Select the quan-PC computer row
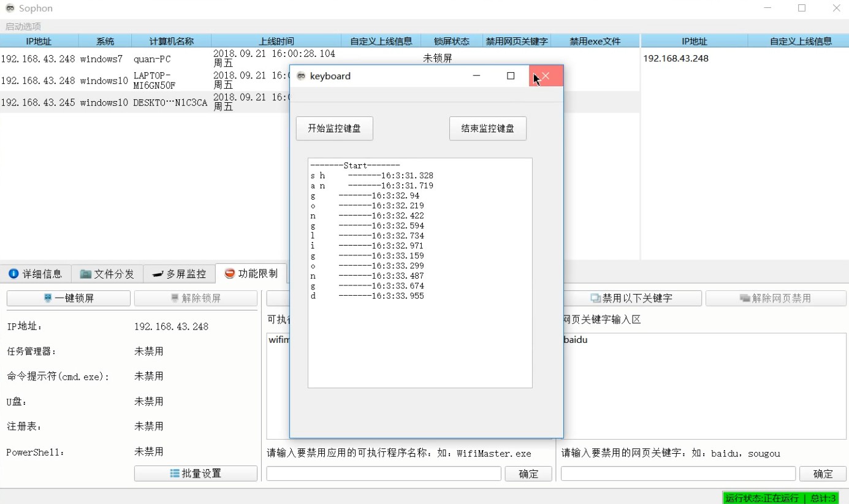The width and height of the screenshot is (849, 504). point(319,59)
